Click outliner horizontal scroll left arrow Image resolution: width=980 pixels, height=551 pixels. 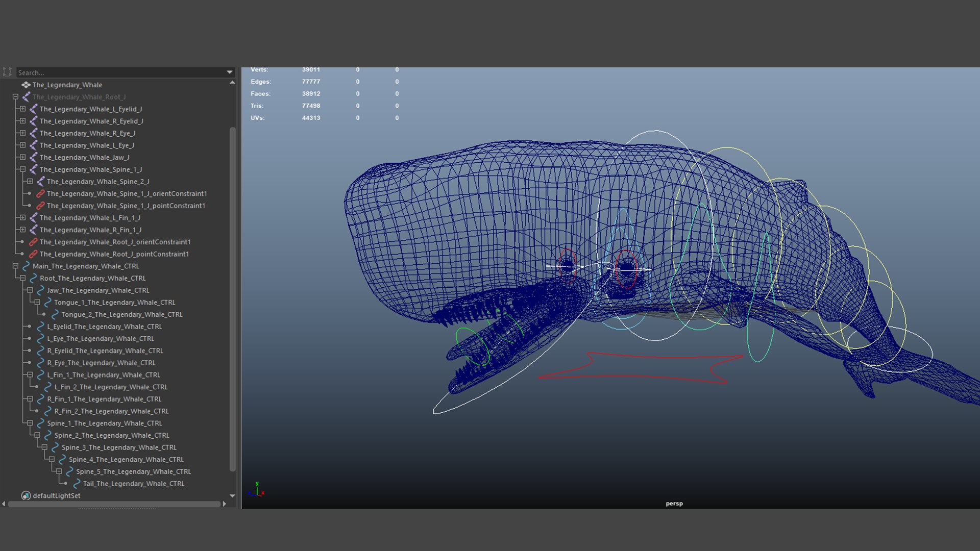tap(4, 504)
